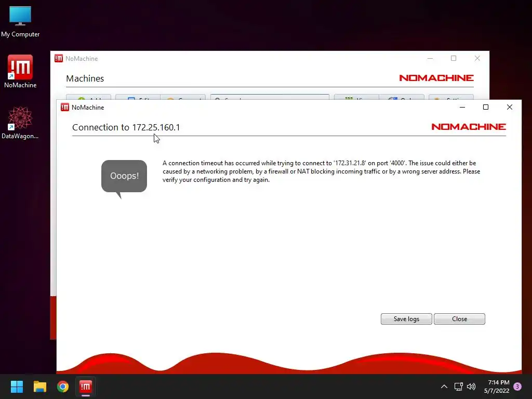This screenshot has height=399, width=532.
Task: Select the NoMachine taskbar icon
Action: click(x=86, y=387)
